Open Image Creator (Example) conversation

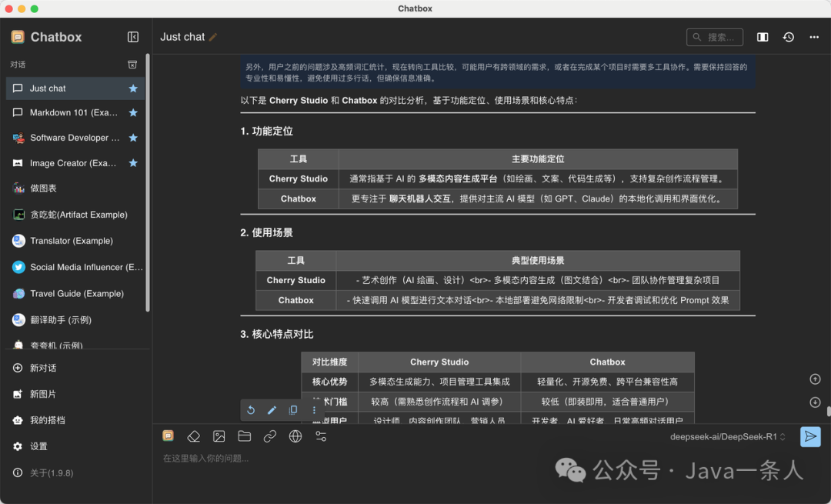point(75,162)
